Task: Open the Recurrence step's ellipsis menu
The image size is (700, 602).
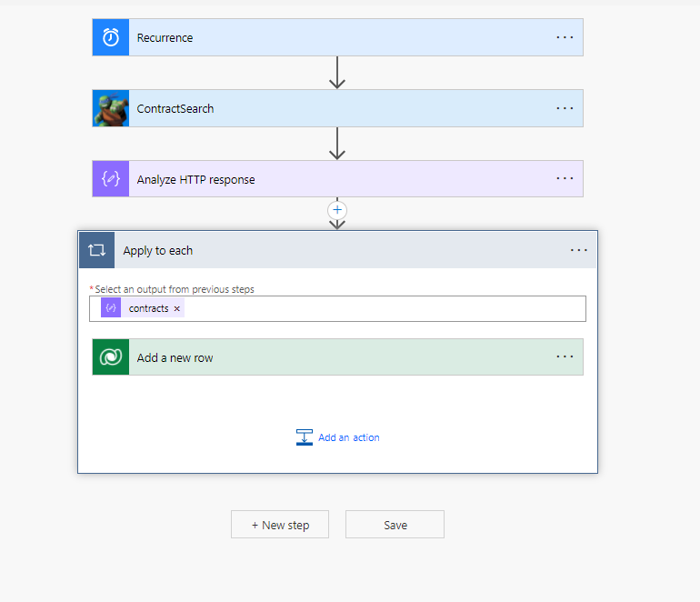Action: point(565,37)
